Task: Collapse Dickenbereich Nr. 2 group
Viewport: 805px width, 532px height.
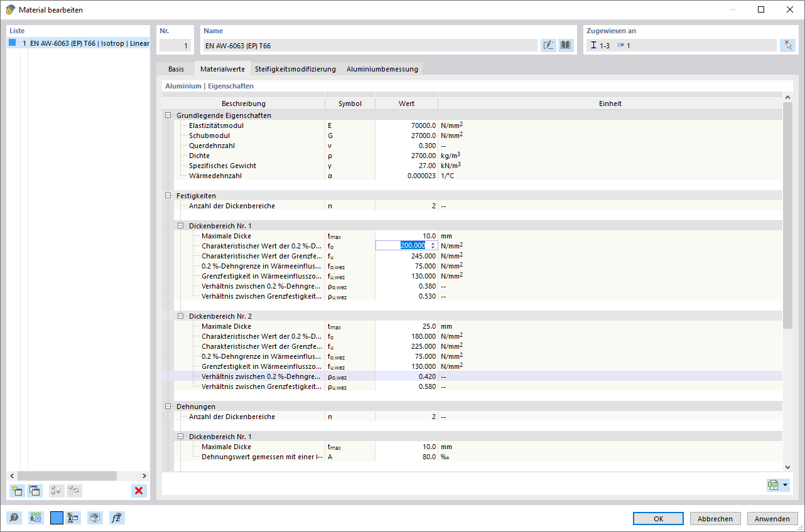Action: (x=180, y=316)
